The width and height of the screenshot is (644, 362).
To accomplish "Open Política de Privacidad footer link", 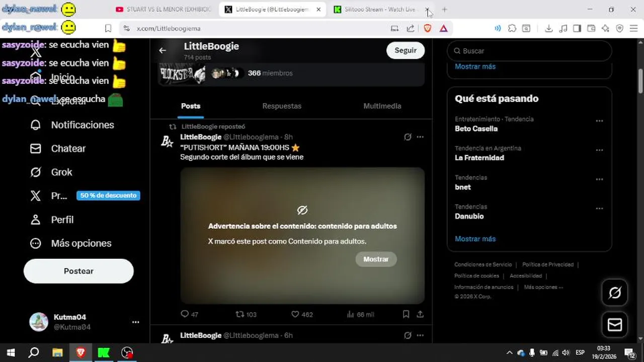I will pyautogui.click(x=548, y=264).
